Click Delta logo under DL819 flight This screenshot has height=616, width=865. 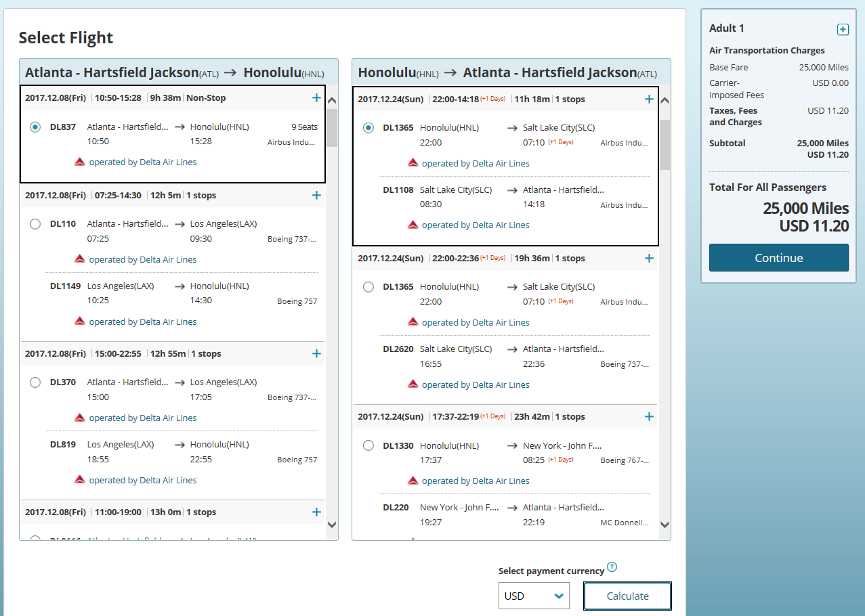coord(79,480)
